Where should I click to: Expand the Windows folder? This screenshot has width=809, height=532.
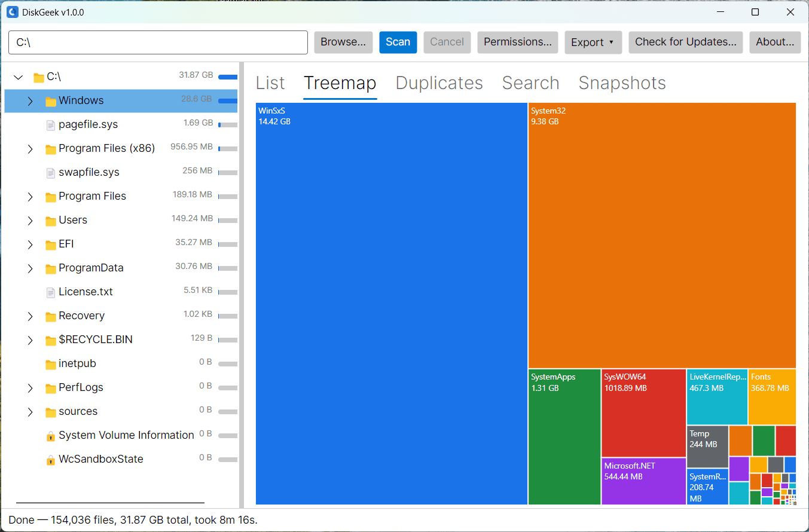30,101
